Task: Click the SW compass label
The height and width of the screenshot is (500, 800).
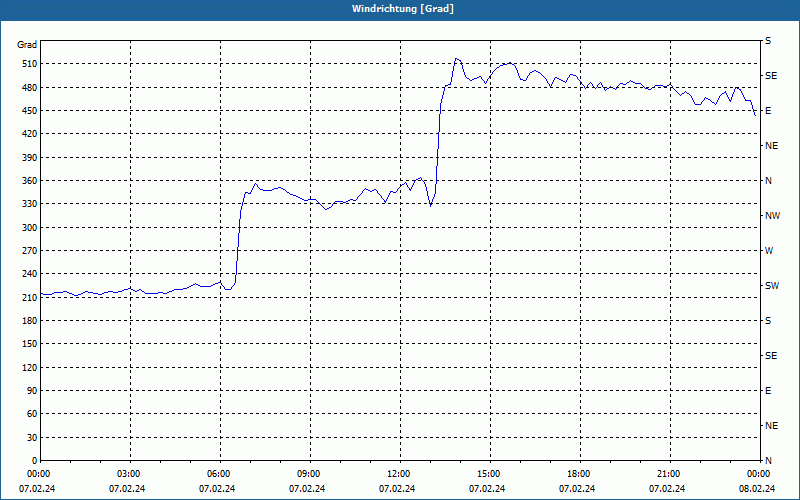Action: click(772, 286)
